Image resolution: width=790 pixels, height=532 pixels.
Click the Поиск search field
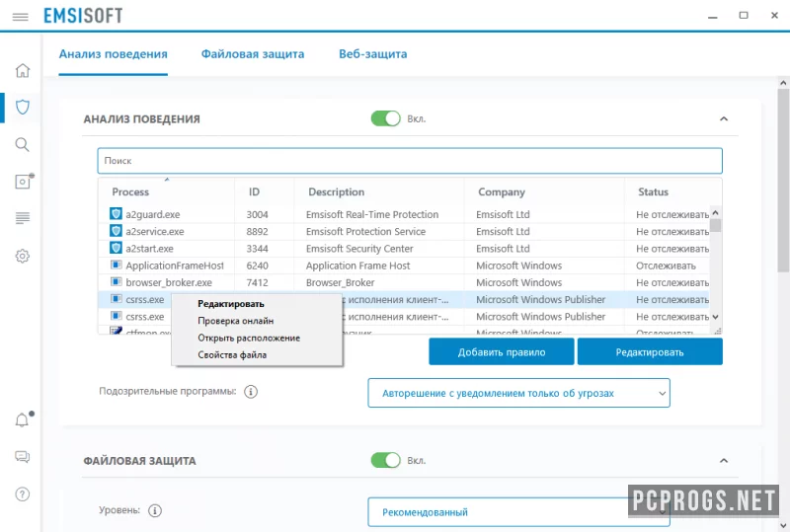410,161
